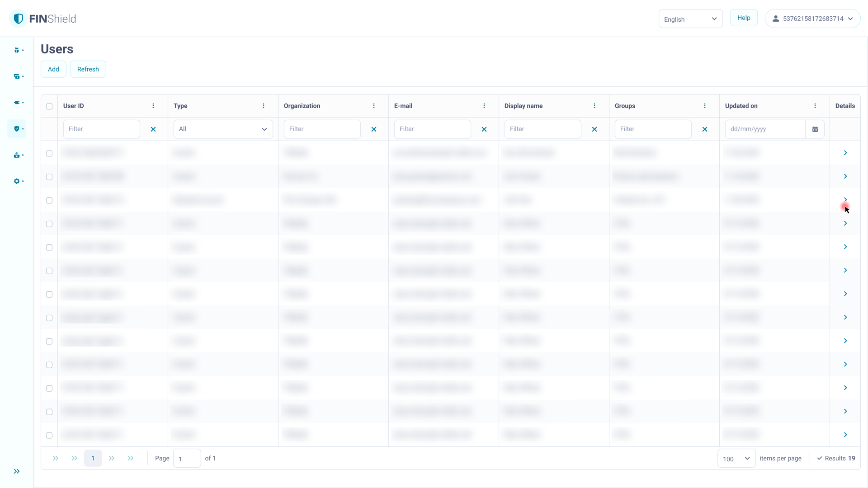Click the Organization filter input field
Viewport: 868px width, 488px height.
coord(322,129)
